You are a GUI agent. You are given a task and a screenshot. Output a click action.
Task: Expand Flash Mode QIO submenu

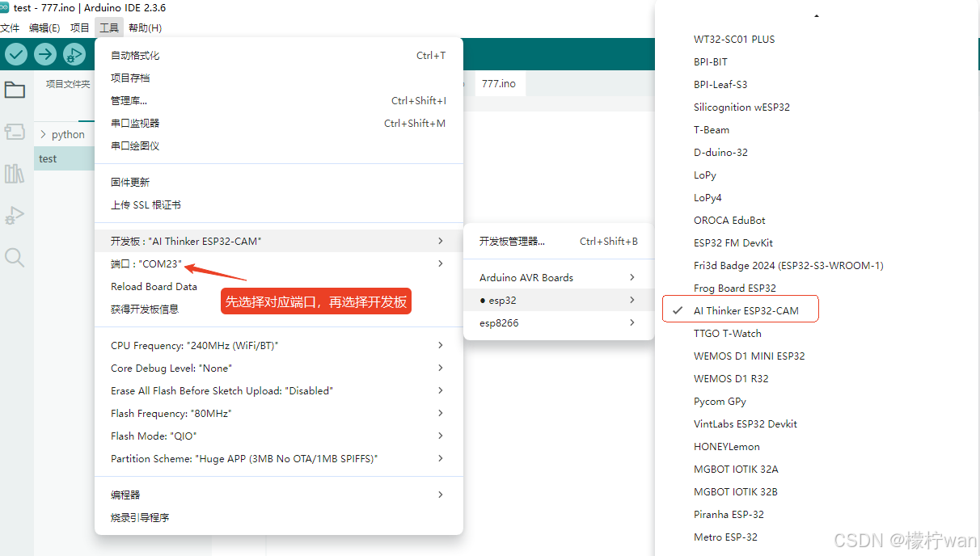[x=278, y=436]
